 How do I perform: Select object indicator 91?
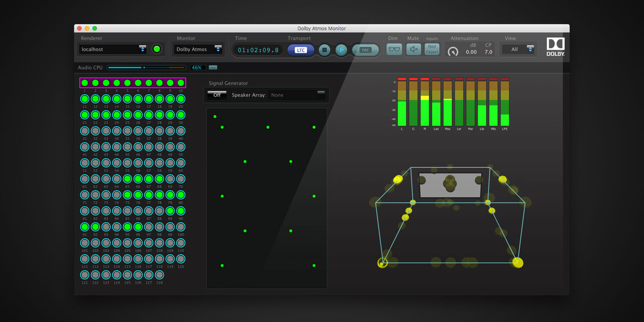click(85, 227)
